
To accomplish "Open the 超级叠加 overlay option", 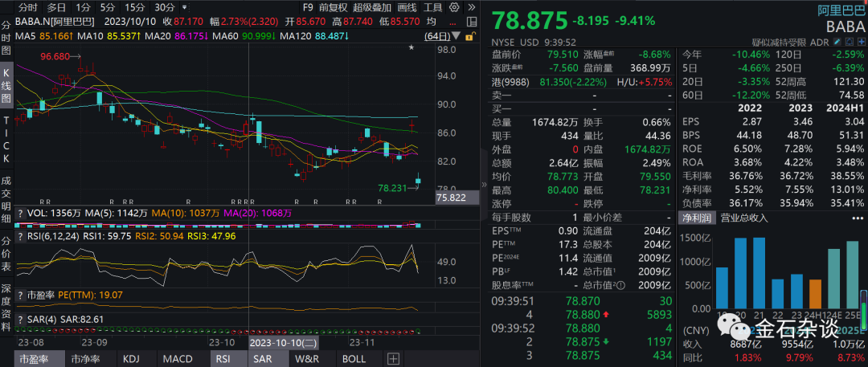I will [x=372, y=8].
